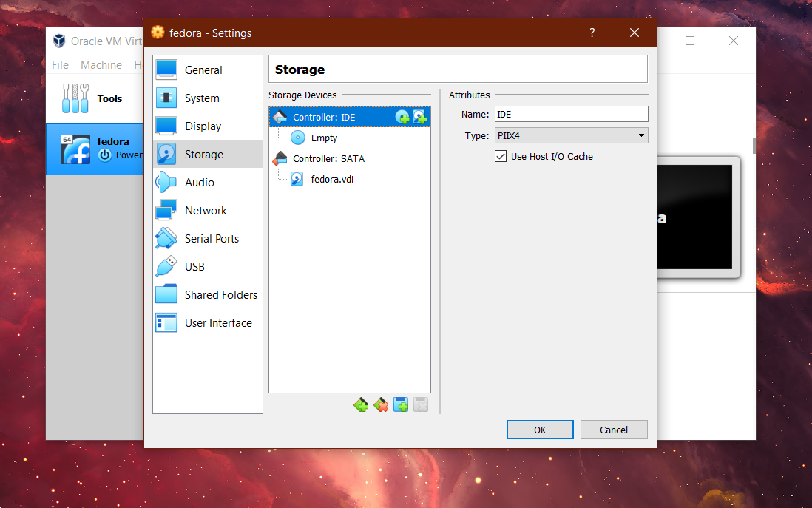The image size is (812, 508).
Task: Click the controller Name input field
Action: pyautogui.click(x=571, y=114)
